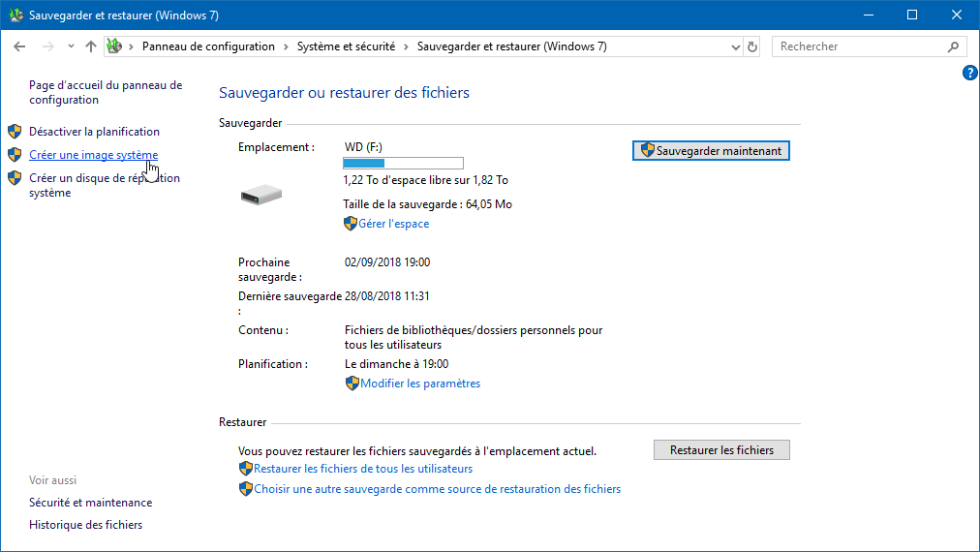Click shield icon beside Créer un disque de réparation
The image size is (980, 552).
15,178
